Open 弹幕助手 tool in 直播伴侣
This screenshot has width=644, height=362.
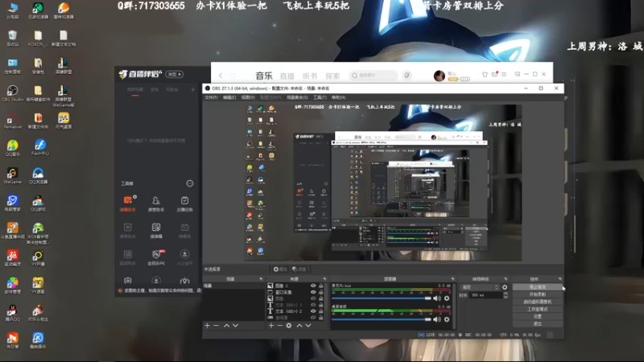[x=128, y=204]
